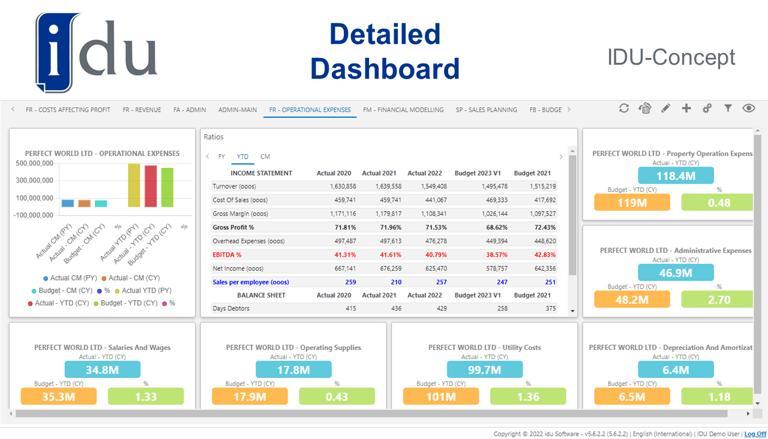Click left chevron in Ratios panel

pyautogui.click(x=208, y=157)
